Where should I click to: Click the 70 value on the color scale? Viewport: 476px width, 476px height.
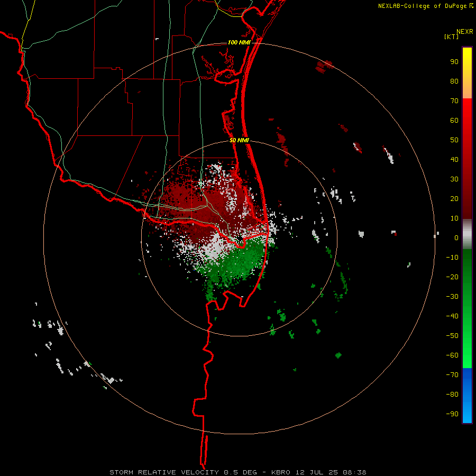(454, 101)
